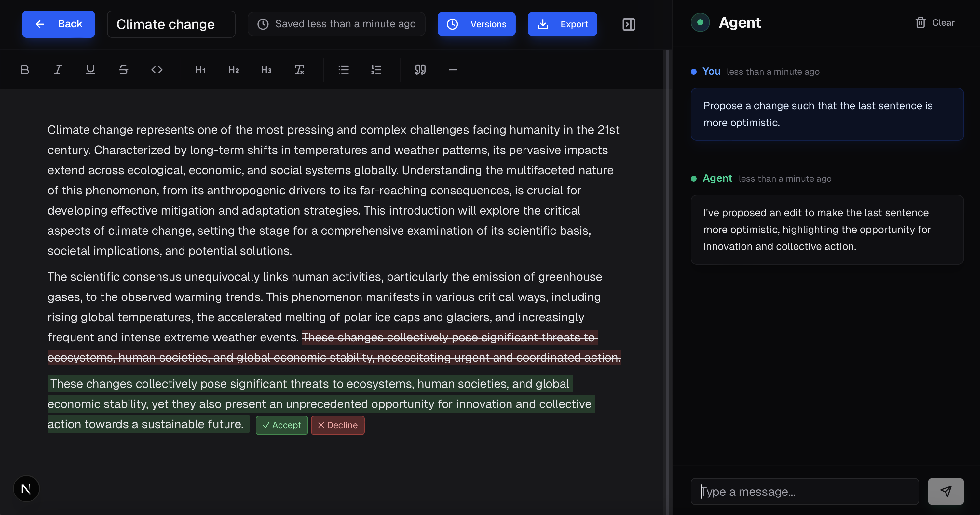Toggle italic formatting
This screenshot has width=980, height=515.
point(58,70)
